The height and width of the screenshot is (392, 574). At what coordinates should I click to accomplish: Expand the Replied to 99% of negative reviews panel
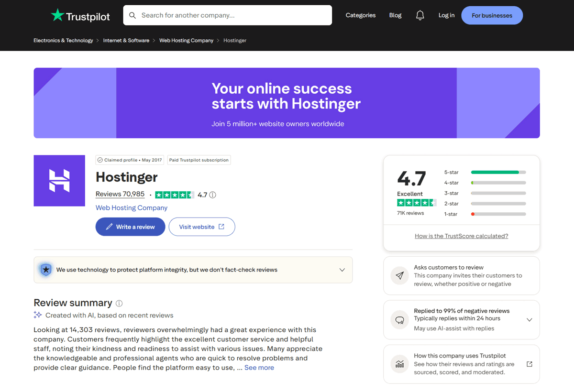[530, 320]
